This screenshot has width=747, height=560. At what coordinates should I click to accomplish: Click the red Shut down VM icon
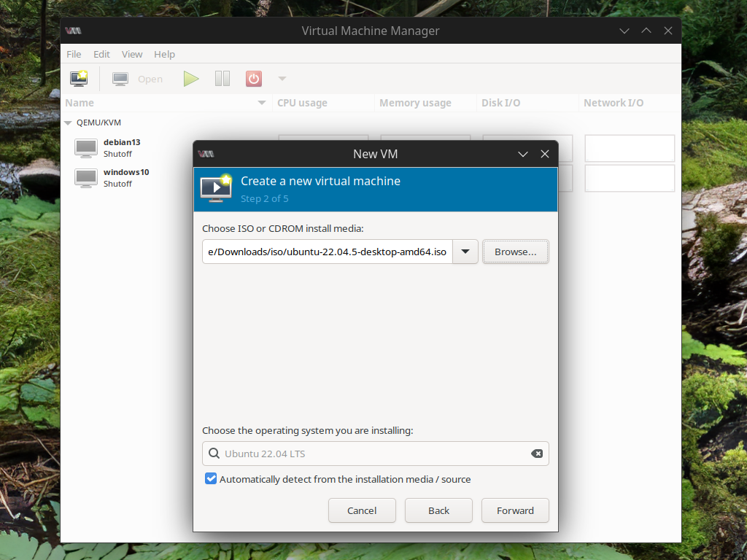point(253,78)
